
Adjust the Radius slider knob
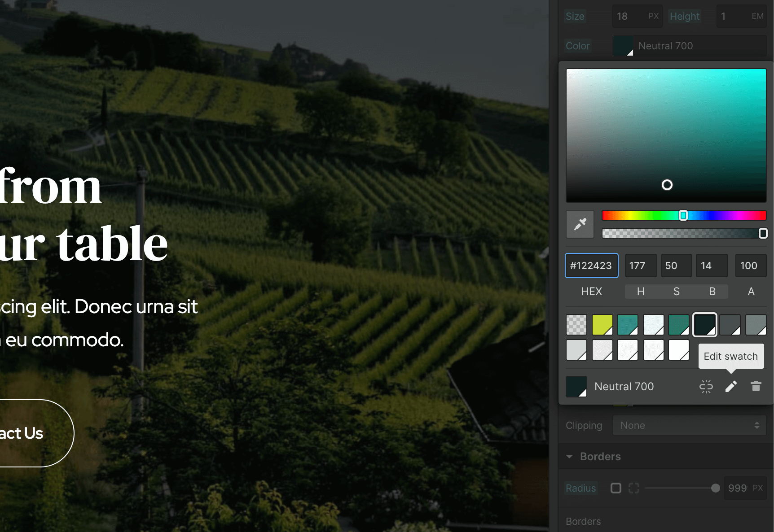716,488
